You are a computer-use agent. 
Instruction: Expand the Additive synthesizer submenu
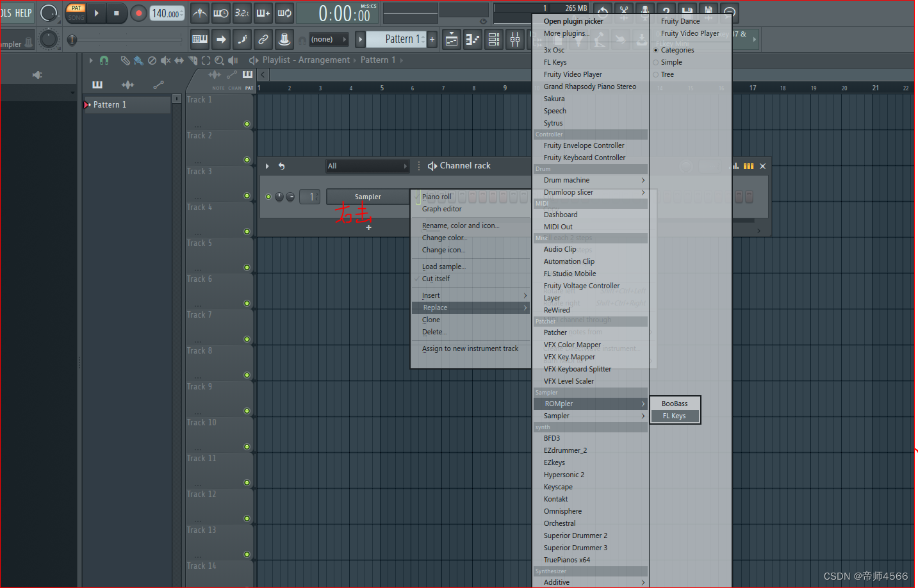(x=590, y=582)
